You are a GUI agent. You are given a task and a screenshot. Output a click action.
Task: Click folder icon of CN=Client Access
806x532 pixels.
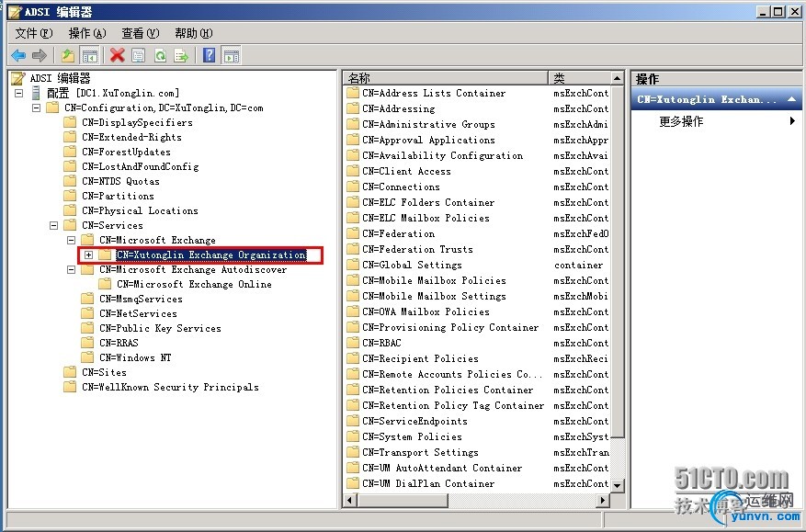click(x=353, y=171)
